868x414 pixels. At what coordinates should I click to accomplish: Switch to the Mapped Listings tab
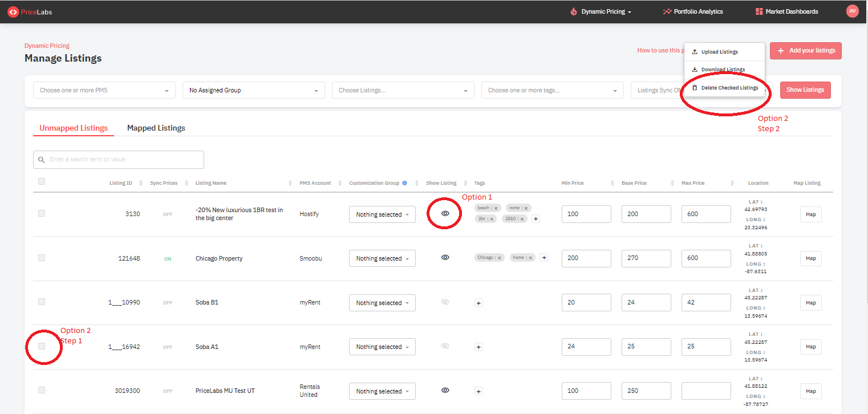156,128
